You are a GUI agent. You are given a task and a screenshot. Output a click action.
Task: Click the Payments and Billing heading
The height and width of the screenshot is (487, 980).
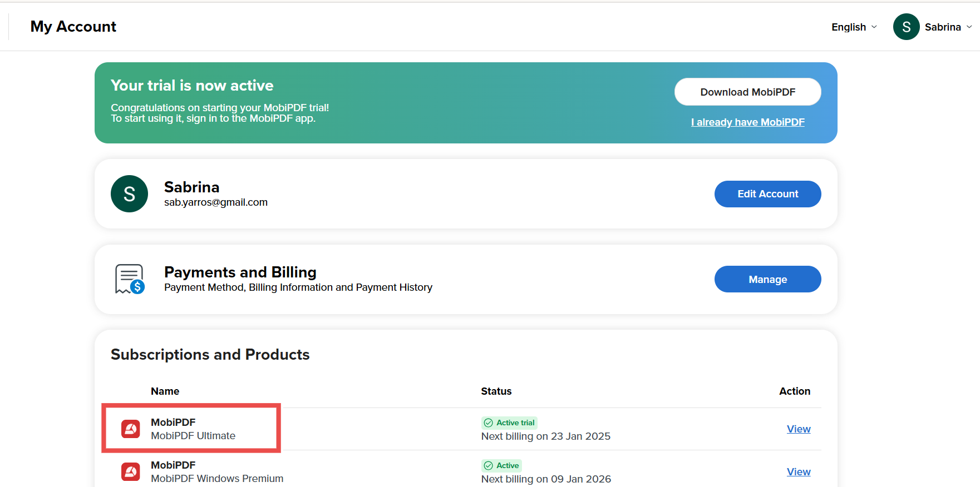[x=240, y=272]
